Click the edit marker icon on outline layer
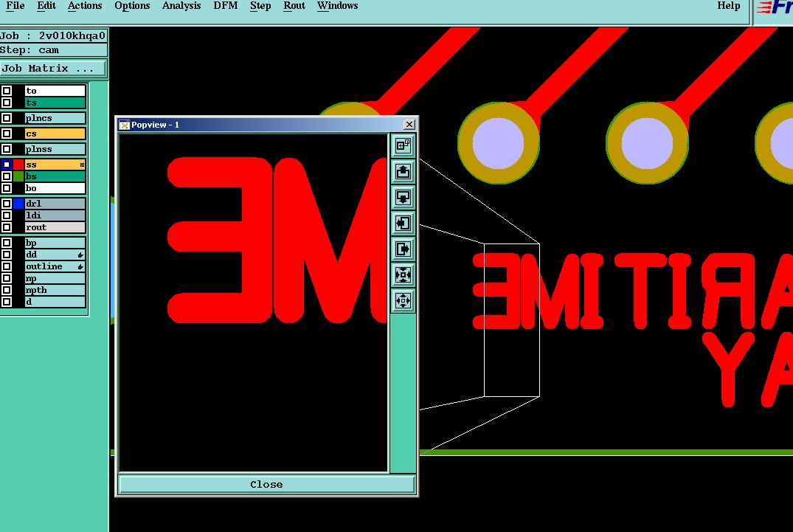 pyautogui.click(x=80, y=266)
